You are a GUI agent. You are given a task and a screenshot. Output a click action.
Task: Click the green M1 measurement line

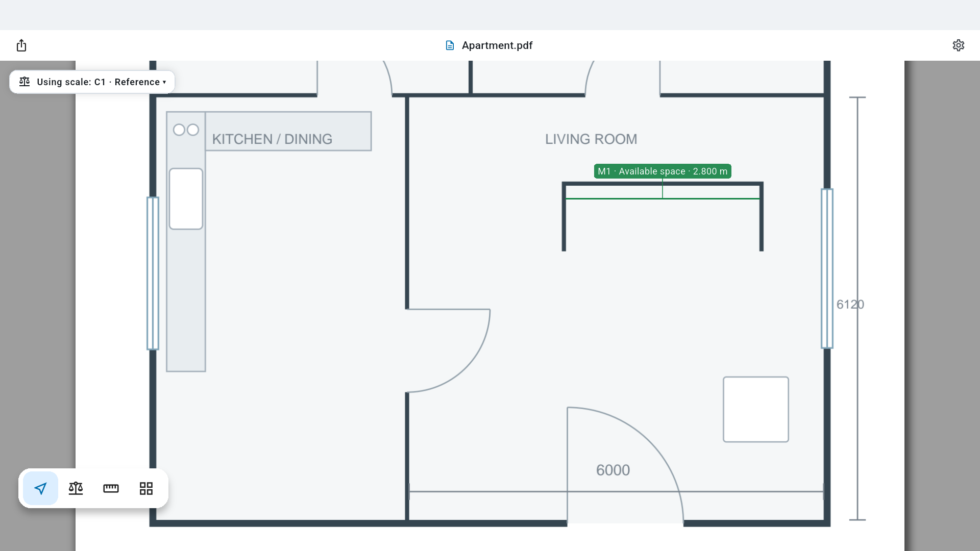point(663,198)
